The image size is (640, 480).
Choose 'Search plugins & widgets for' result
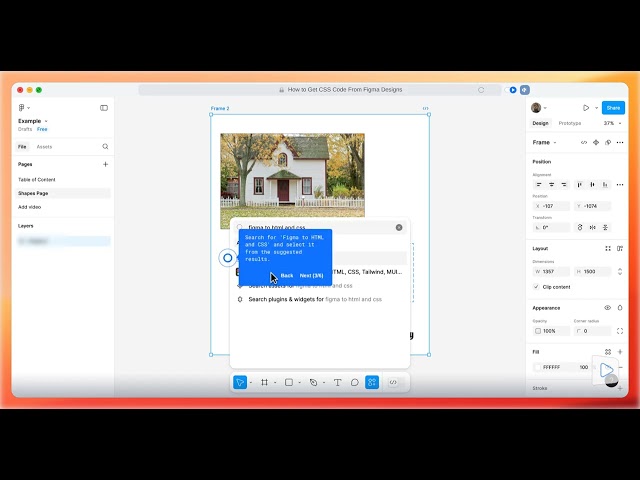pyautogui.click(x=315, y=299)
